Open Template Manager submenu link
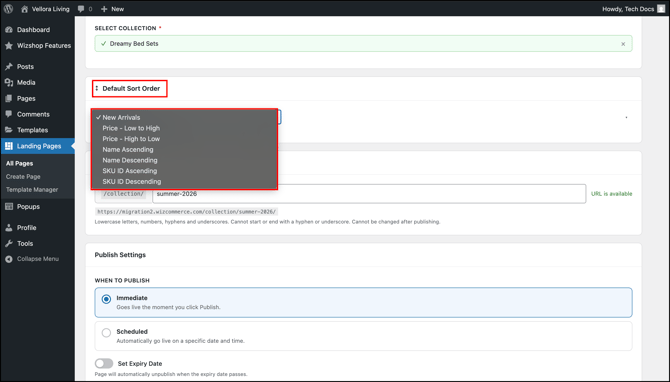Screen dimensions: 670x382 32,190
